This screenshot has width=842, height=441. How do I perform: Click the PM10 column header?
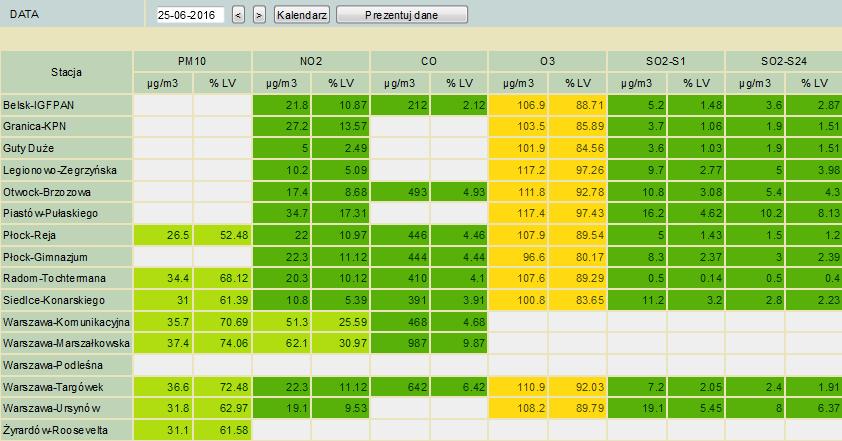tap(192, 61)
